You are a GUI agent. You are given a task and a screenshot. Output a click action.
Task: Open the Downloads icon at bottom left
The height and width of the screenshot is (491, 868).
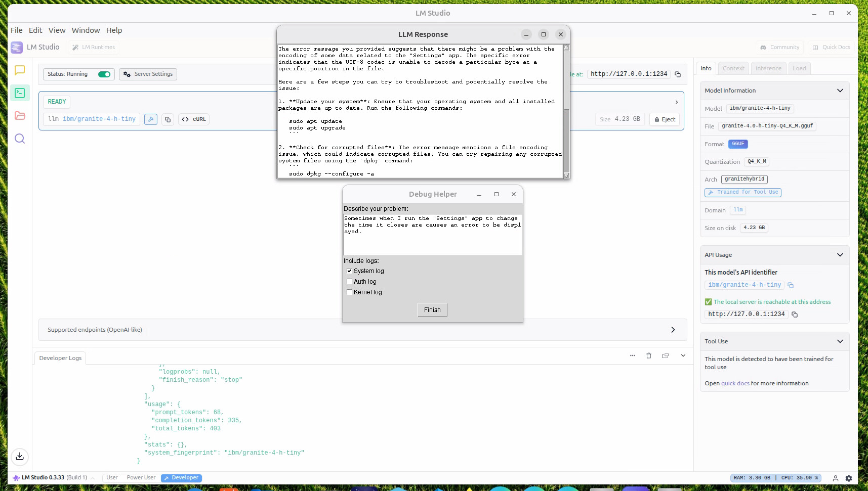coord(20,456)
